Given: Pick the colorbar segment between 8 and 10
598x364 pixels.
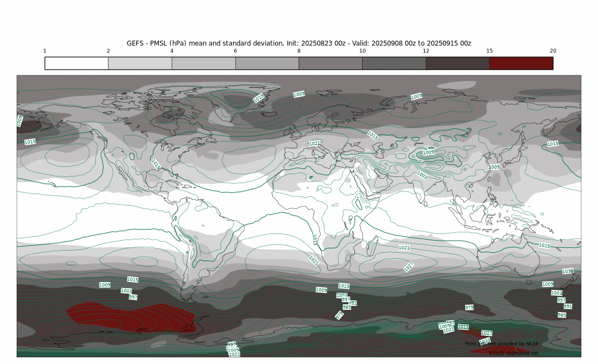Looking at the screenshot, I should [x=331, y=63].
